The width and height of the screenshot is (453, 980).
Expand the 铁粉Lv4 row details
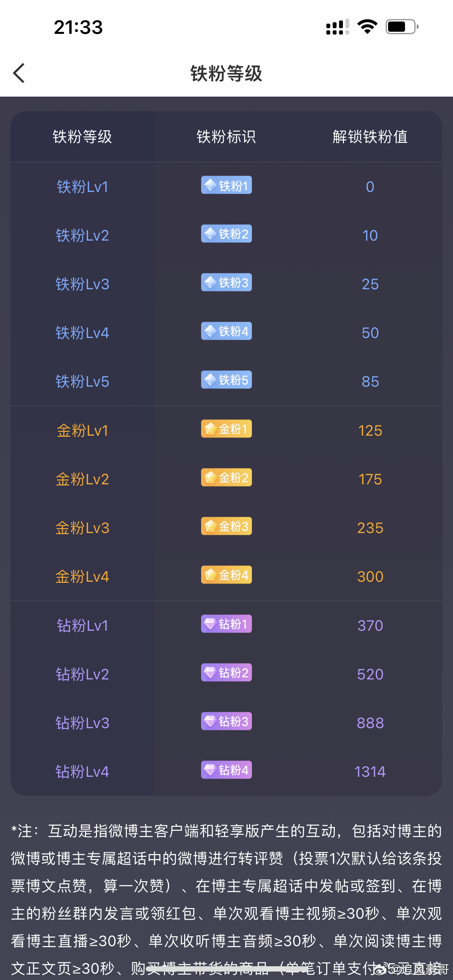pyautogui.click(x=82, y=332)
